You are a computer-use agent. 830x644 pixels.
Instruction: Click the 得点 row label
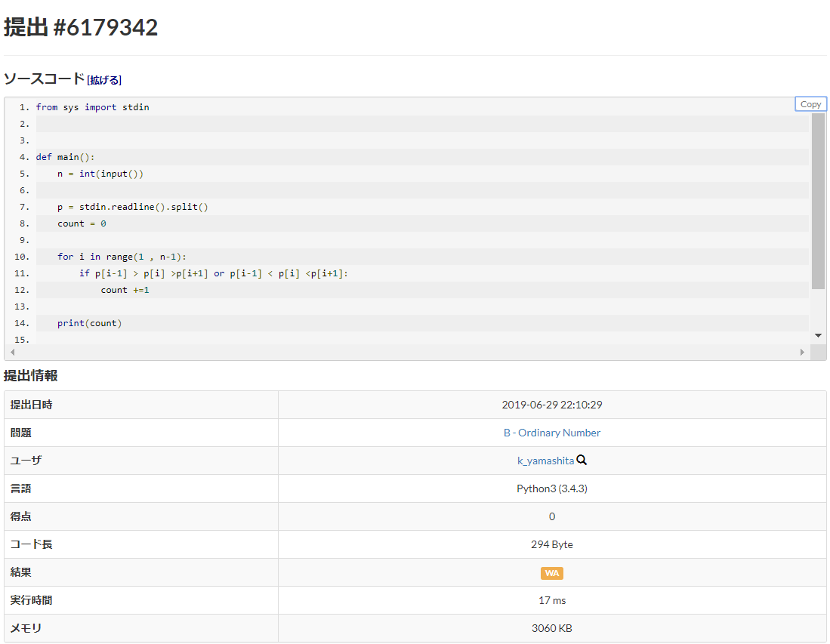point(20,516)
